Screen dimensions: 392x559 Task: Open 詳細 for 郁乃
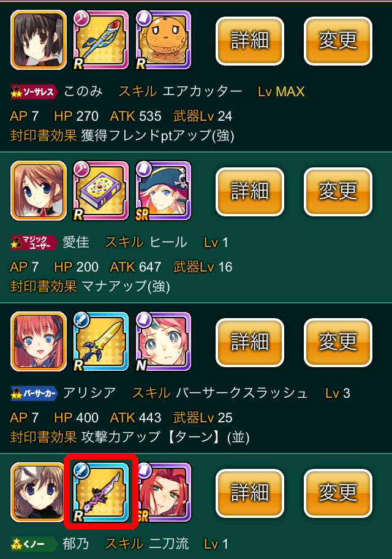coord(250,493)
